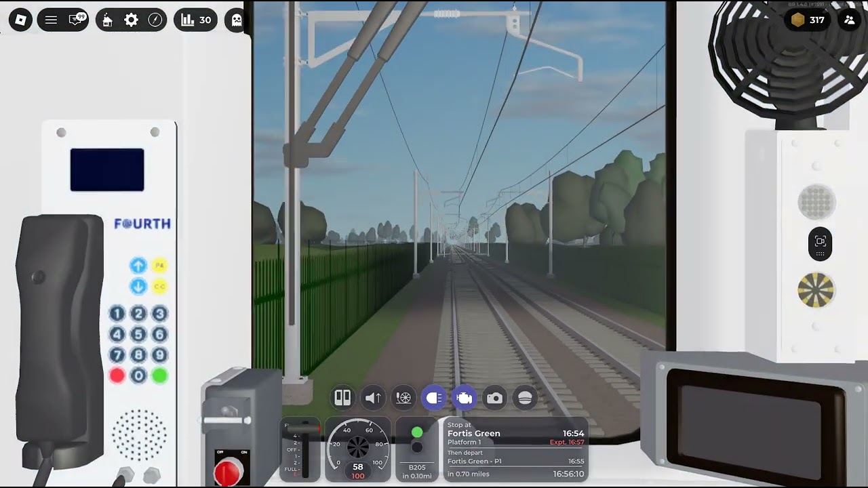Viewport: 868px width, 488px height.
Task: Open the currency balance showing 317
Action: pos(808,20)
